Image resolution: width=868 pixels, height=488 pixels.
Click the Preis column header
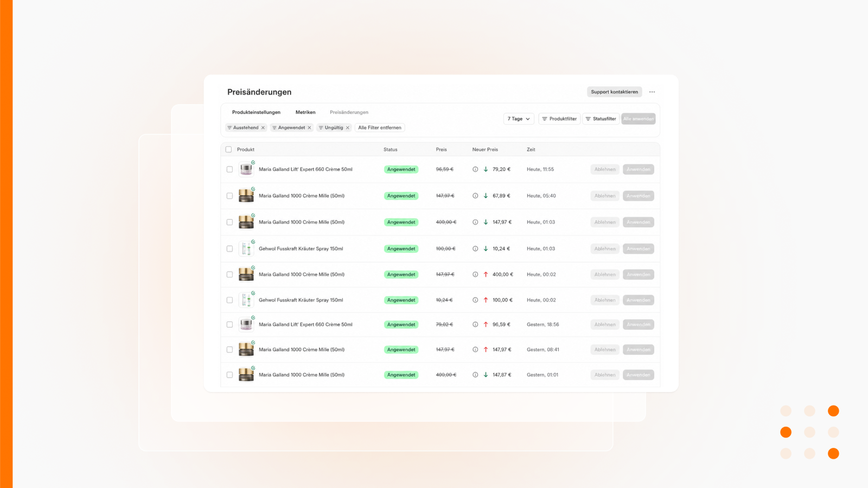tap(442, 150)
